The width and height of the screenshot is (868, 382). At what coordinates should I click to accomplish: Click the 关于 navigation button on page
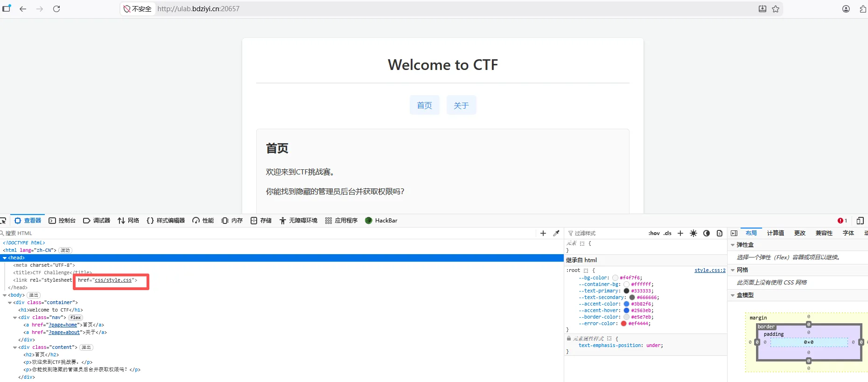point(462,105)
